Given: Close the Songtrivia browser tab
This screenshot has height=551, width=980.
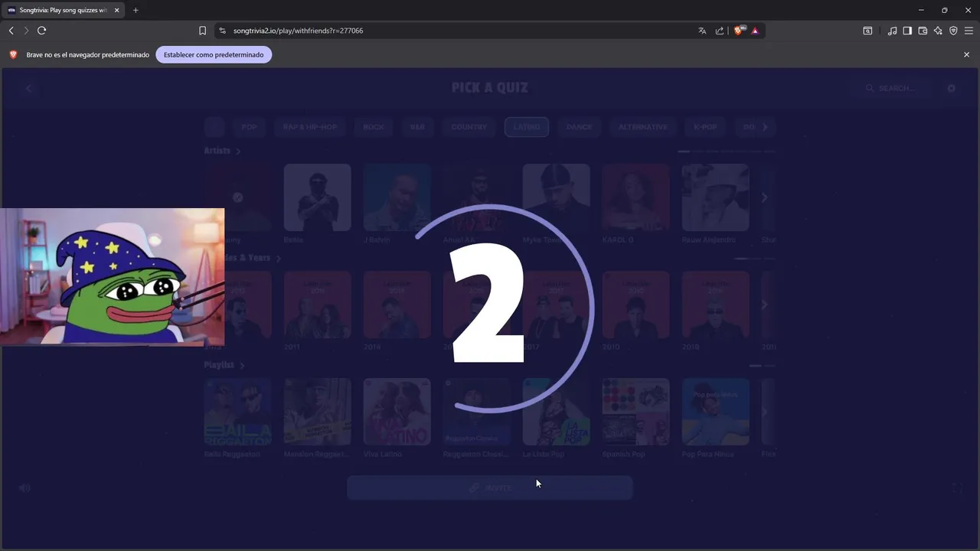Looking at the screenshot, I should 116,10.
